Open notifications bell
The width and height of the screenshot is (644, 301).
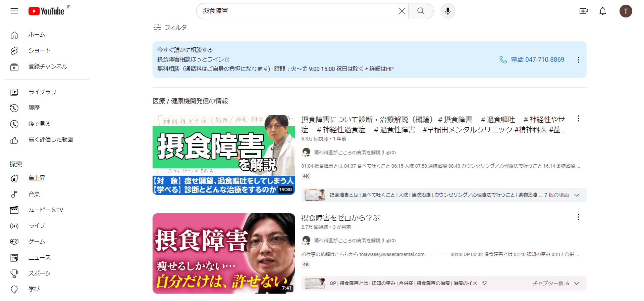click(603, 11)
